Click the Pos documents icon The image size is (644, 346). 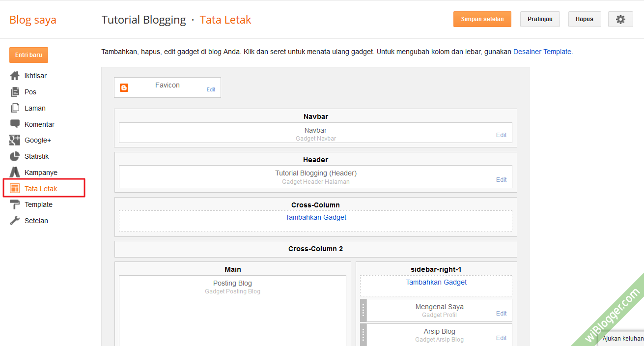click(15, 92)
